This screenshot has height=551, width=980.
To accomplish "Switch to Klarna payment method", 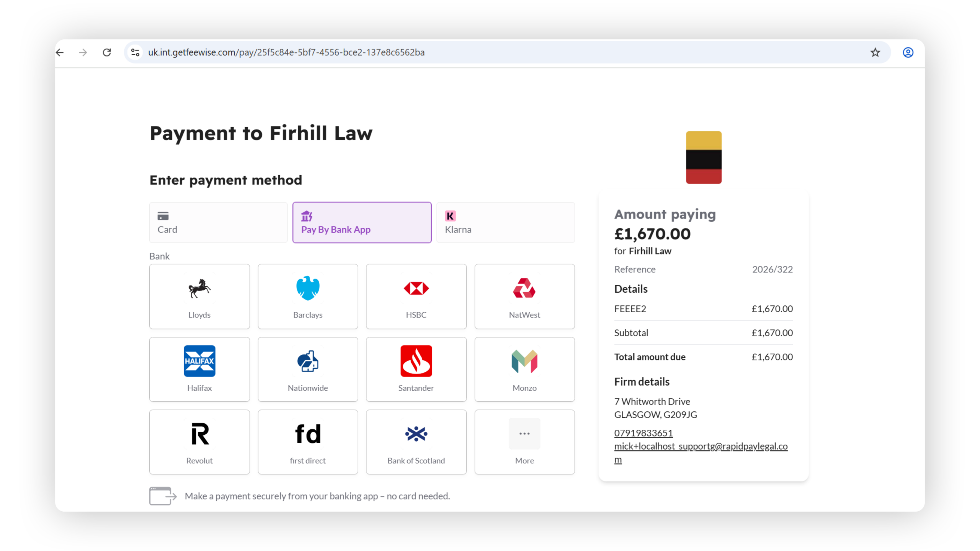I will pos(505,222).
